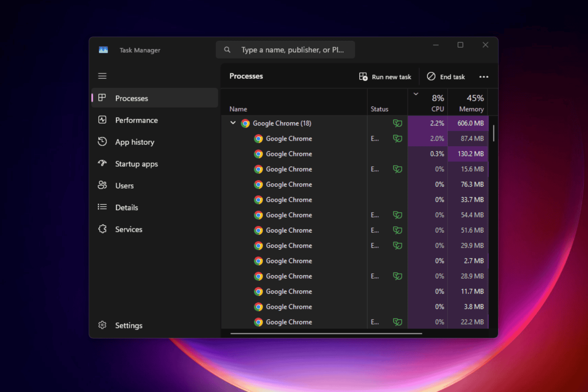Click efficiency leaf icon on 87.4 MB row
Image resolution: width=588 pixels, height=392 pixels.
click(x=397, y=139)
